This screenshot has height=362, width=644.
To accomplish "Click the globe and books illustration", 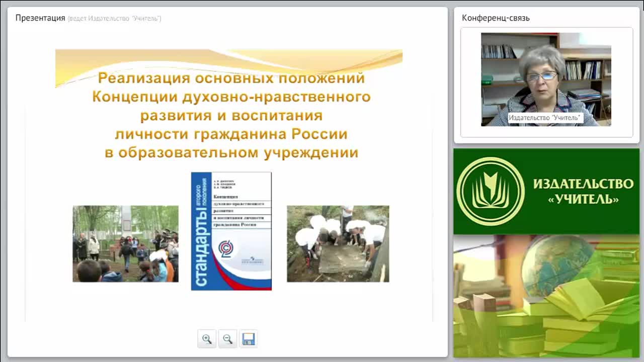I will pos(546,296).
